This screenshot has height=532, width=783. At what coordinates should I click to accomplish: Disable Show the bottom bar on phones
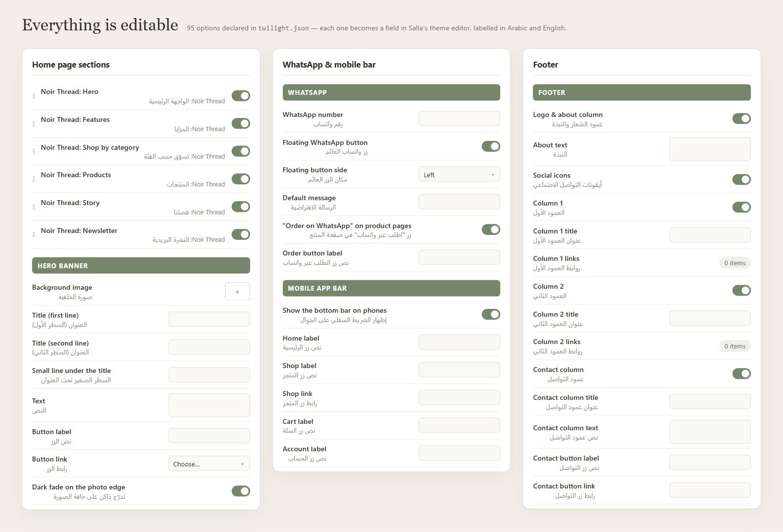point(491,314)
